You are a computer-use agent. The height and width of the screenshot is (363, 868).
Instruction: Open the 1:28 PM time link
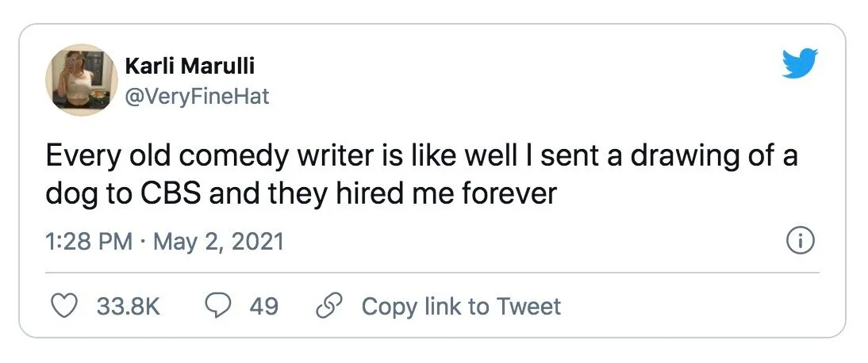coord(87,241)
